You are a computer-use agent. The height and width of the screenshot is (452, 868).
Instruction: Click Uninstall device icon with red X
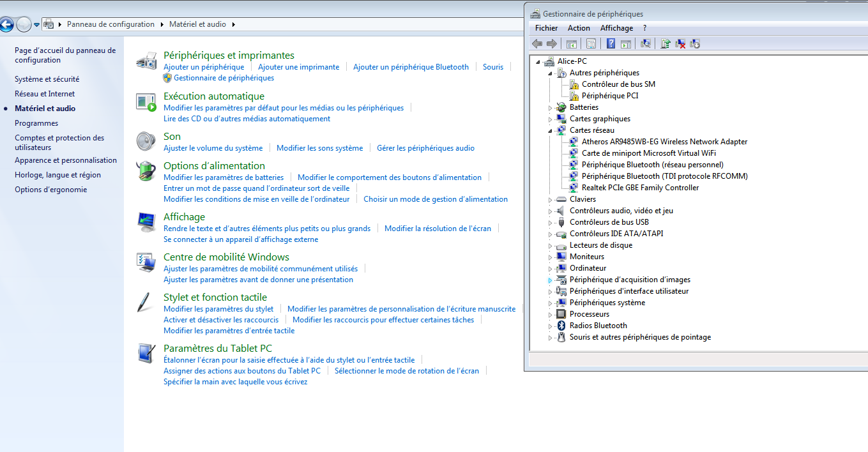(x=680, y=43)
